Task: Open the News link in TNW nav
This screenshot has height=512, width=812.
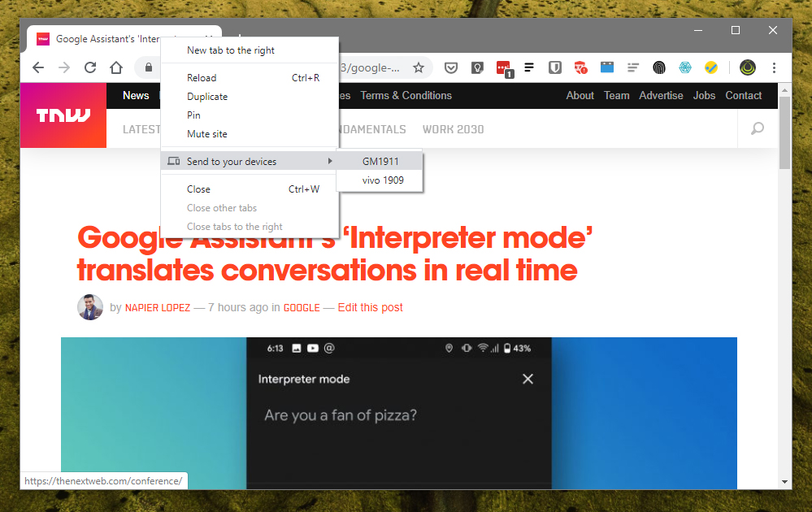Action: pyautogui.click(x=136, y=95)
